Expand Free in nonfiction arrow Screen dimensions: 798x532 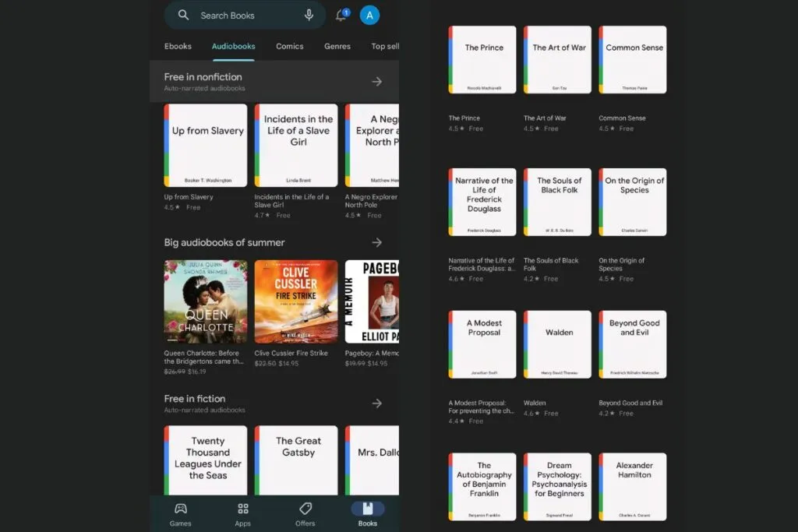click(x=376, y=81)
